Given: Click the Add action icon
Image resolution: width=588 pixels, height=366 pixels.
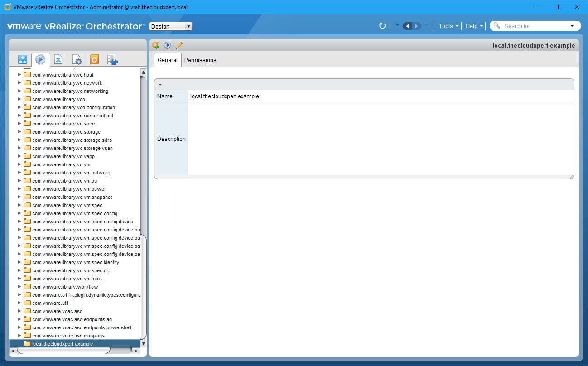Looking at the screenshot, I should coord(156,45).
